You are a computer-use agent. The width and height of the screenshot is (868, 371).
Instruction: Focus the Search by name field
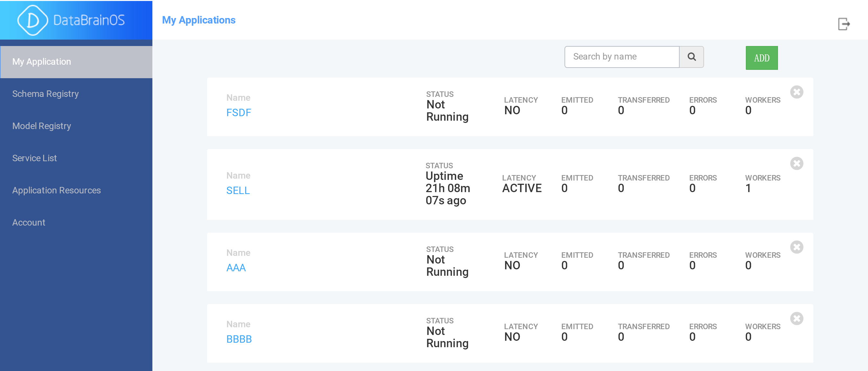(x=622, y=57)
